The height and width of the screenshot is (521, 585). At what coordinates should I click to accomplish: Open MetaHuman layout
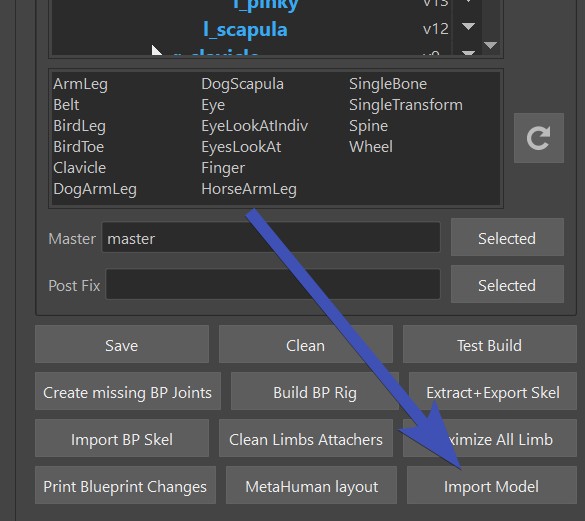click(x=312, y=485)
